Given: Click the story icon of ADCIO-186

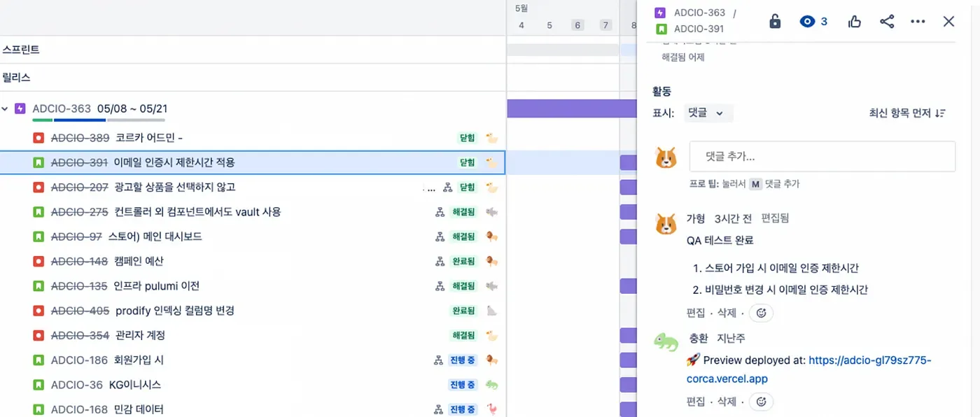Looking at the screenshot, I should pos(38,360).
